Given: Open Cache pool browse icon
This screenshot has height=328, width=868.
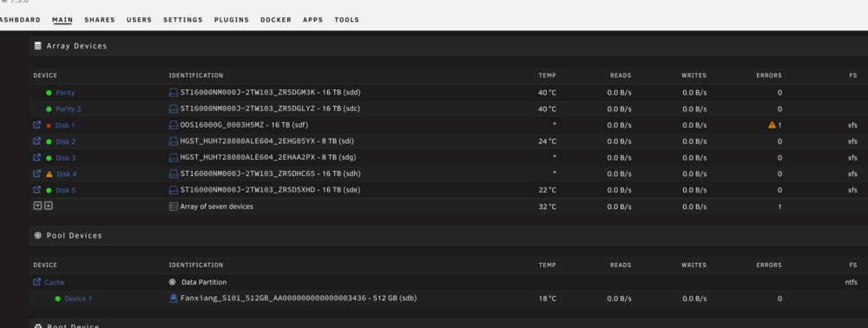Looking at the screenshot, I should coord(37,281).
